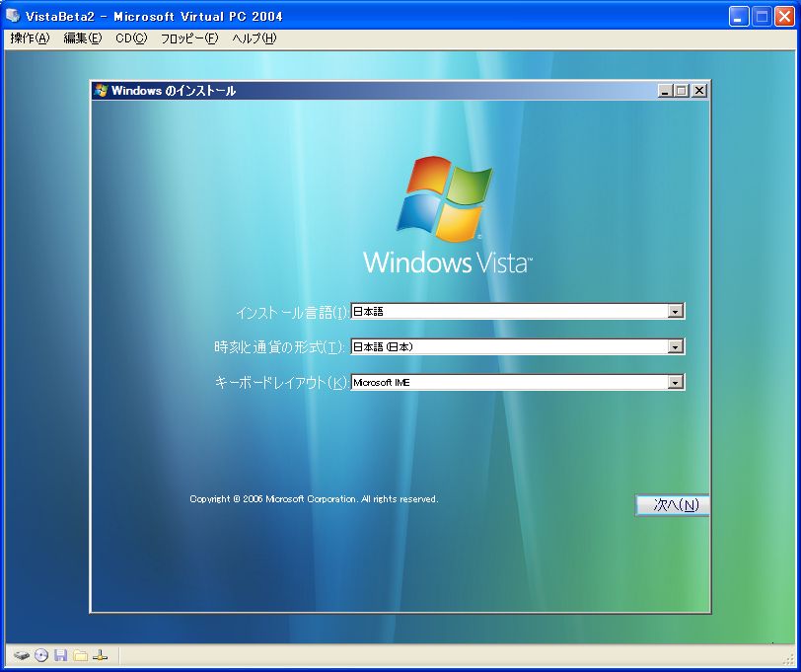Click the Windows flag icon in installer title
This screenshot has height=672, width=801.
pyautogui.click(x=101, y=91)
